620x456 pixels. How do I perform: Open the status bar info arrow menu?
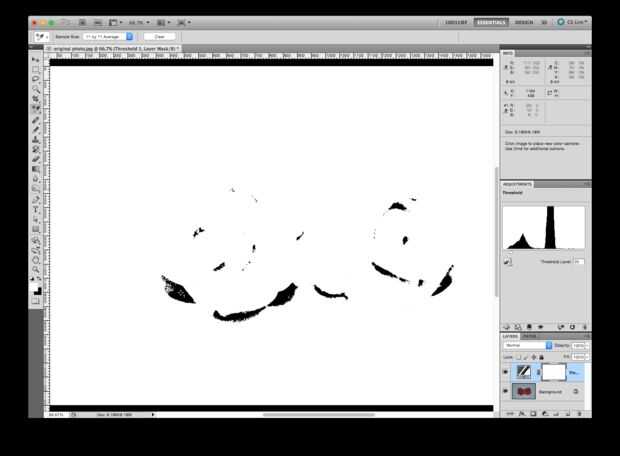[153, 415]
